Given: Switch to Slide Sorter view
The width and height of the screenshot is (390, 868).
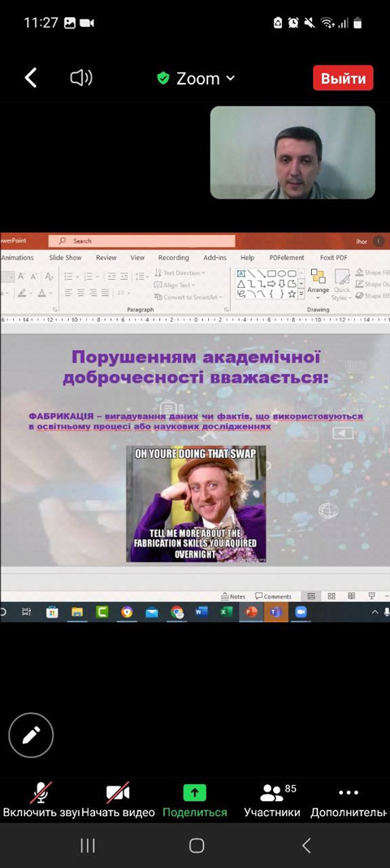Looking at the screenshot, I should [x=331, y=596].
